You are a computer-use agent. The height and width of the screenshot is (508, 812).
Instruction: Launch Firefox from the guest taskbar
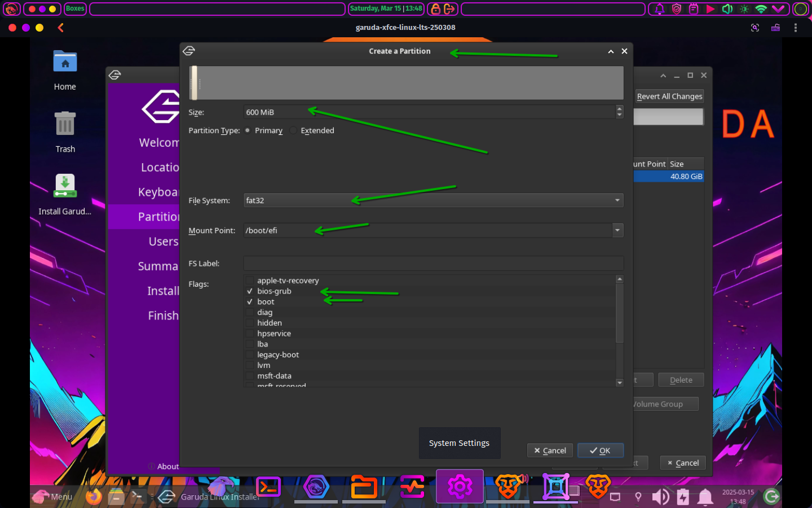pos(94,496)
